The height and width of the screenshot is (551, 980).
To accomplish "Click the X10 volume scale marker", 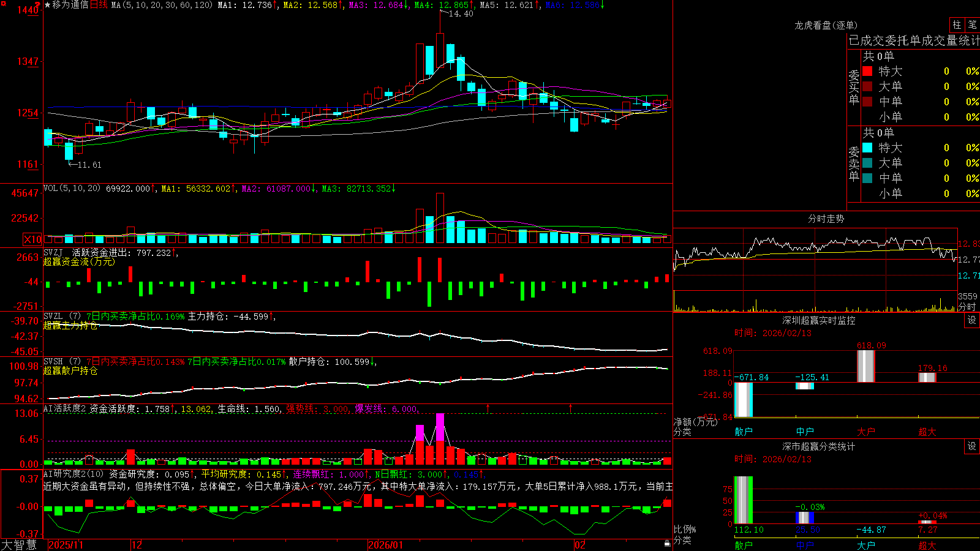I will [32, 239].
